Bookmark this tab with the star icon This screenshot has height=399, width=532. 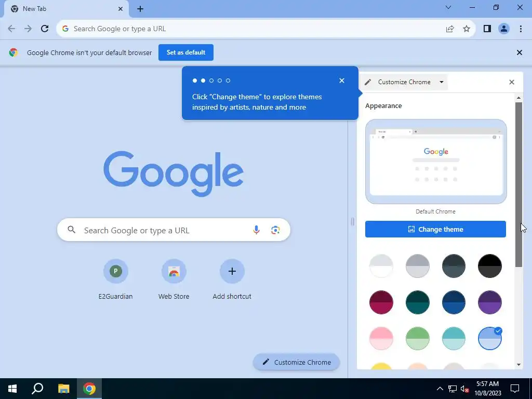(x=467, y=29)
